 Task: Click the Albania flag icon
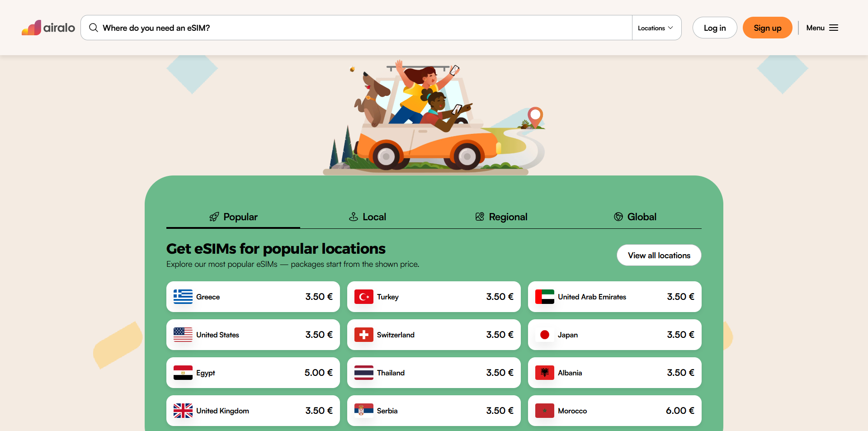coord(544,373)
